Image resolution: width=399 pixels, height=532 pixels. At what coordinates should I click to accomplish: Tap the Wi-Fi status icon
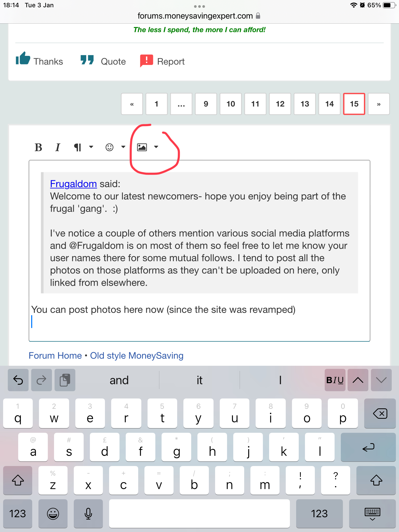pos(354,5)
